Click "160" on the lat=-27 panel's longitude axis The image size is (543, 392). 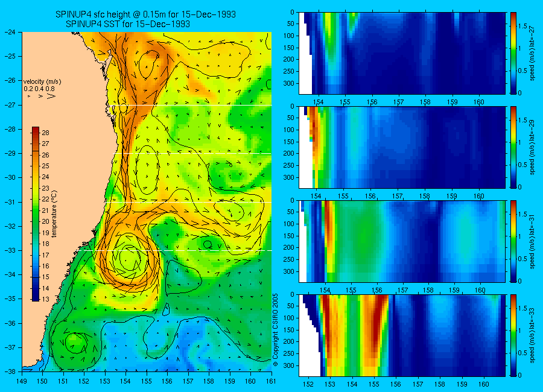(479, 102)
